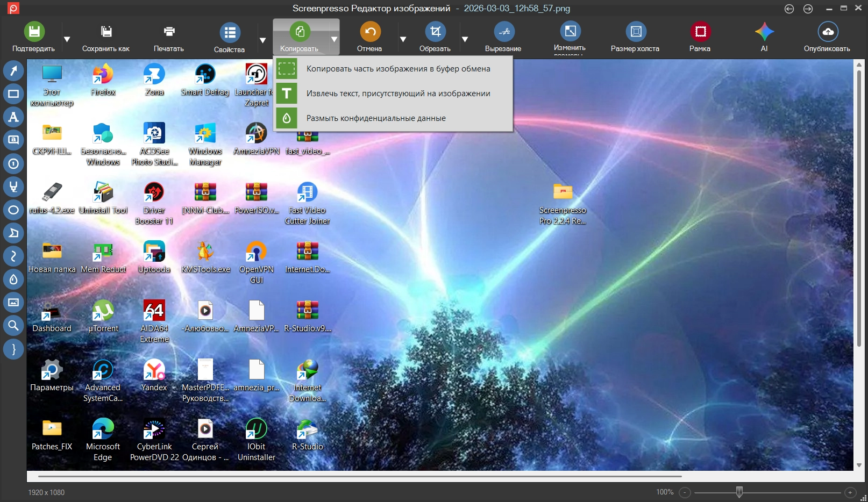Click the zoom slider handle
This screenshot has width=868, height=502.
[739, 492]
